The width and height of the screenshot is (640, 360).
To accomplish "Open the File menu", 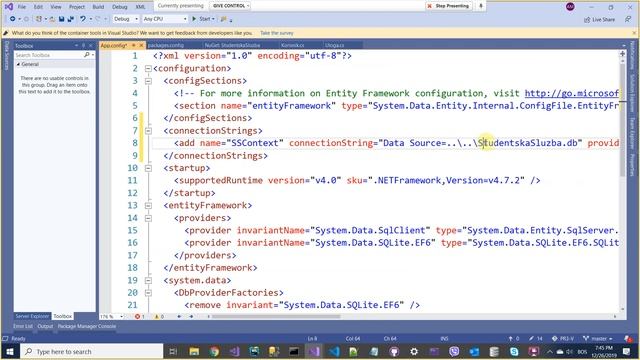I will (x=22, y=7).
